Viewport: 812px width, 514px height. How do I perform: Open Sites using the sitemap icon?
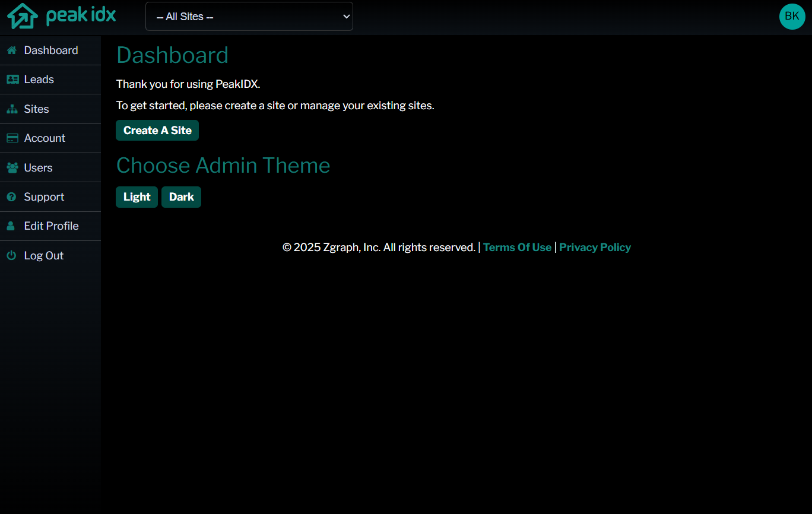tap(11, 109)
